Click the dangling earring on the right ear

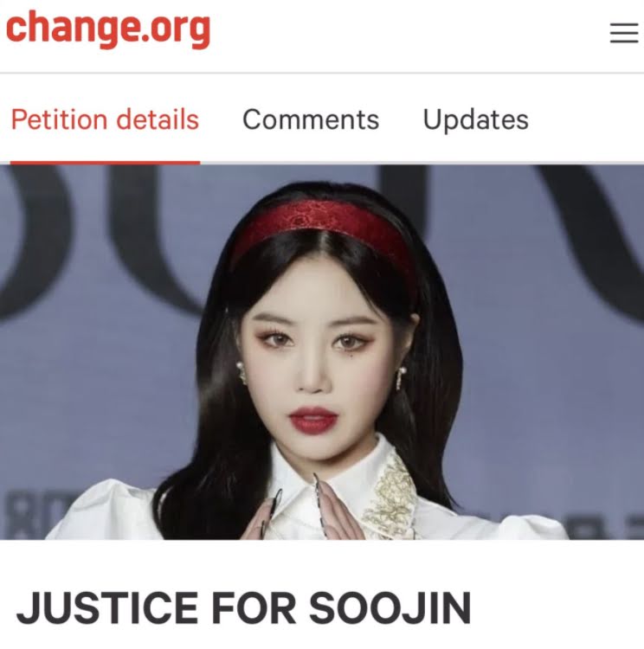tap(401, 378)
